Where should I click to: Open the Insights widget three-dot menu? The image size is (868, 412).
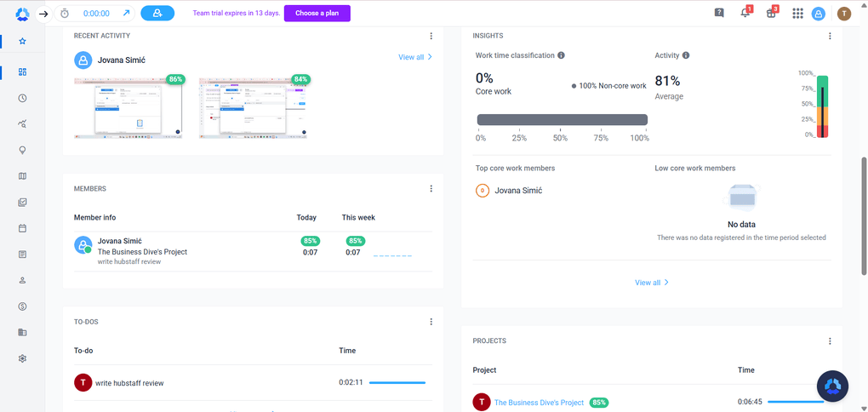point(830,36)
